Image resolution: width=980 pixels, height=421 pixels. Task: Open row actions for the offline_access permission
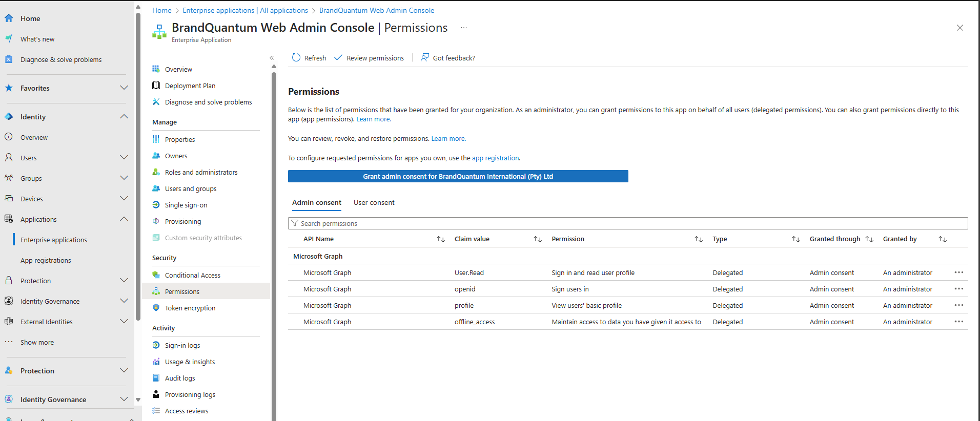pyautogui.click(x=959, y=322)
